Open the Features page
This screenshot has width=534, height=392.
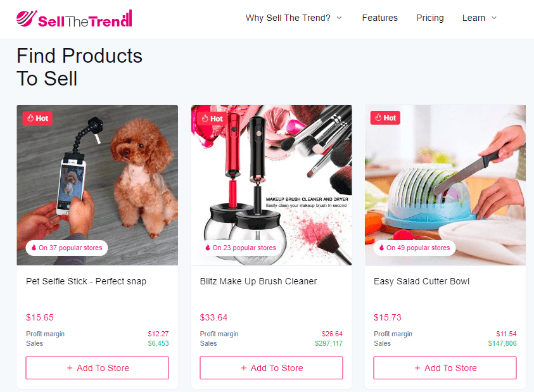(379, 18)
